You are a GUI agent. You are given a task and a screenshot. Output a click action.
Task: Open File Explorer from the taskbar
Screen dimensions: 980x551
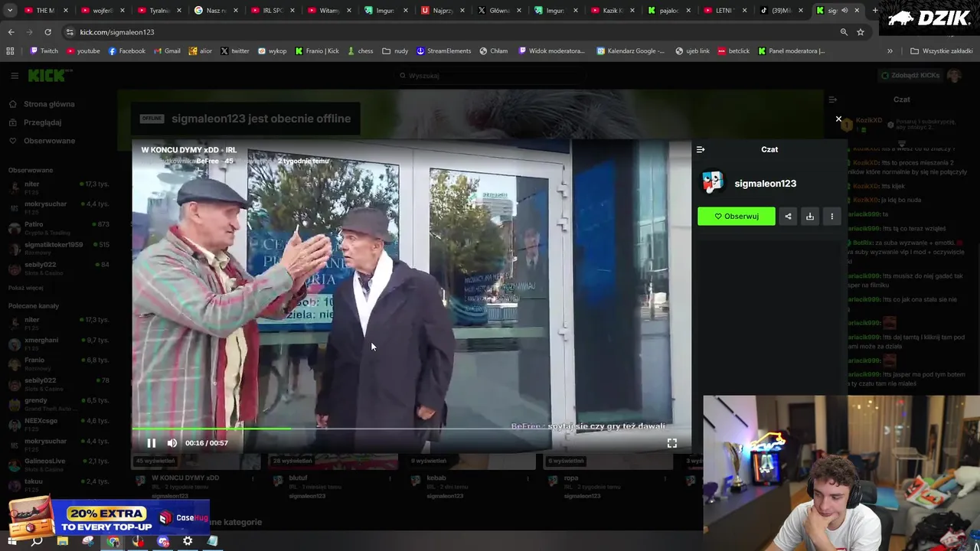tap(63, 541)
